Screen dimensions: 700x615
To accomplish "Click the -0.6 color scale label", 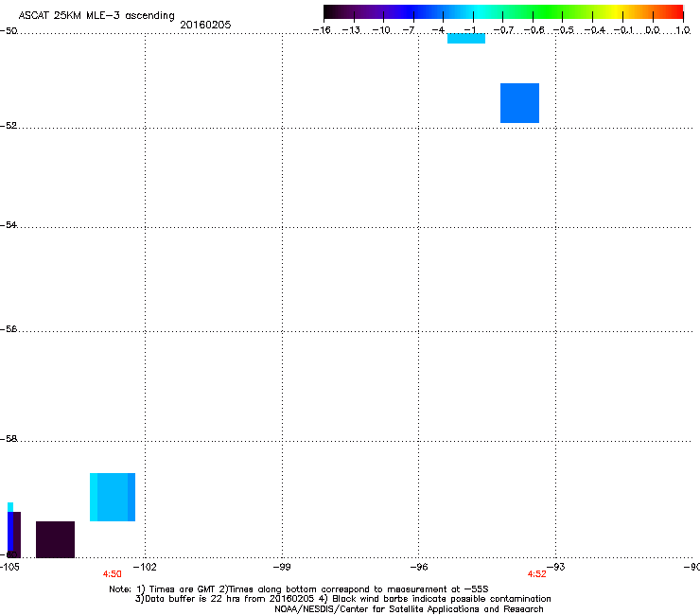I will [534, 30].
